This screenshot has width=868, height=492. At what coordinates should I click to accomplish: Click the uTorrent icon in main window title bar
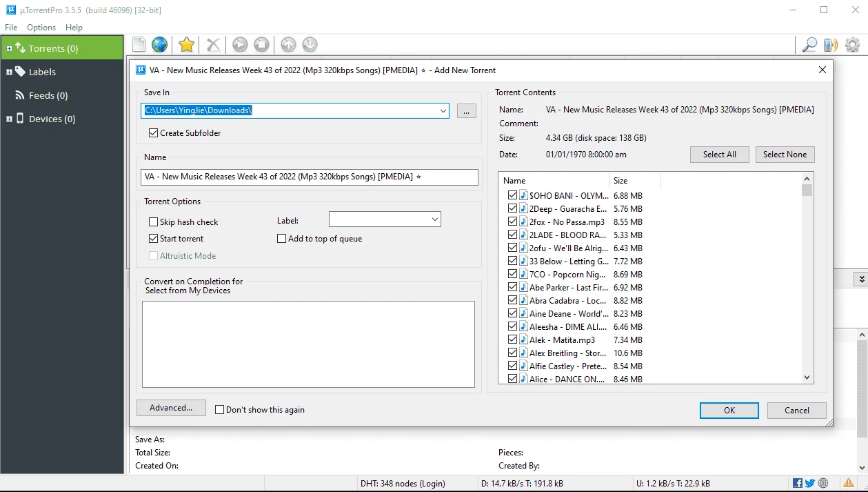pyautogui.click(x=10, y=10)
